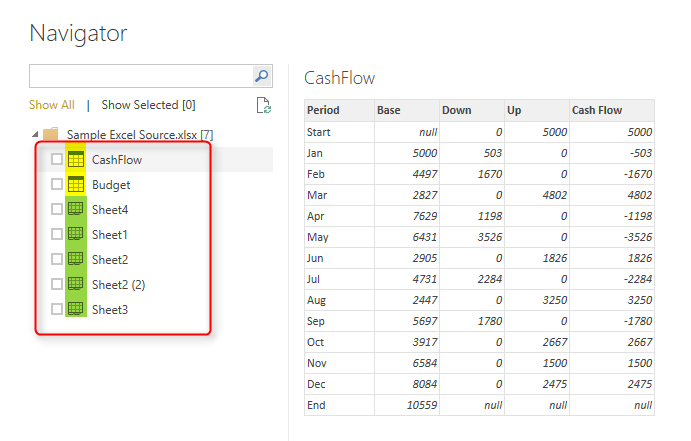691x441 pixels.
Task: Collapse the Sample Excel Source.xlsx tree node
Action: 35,134
